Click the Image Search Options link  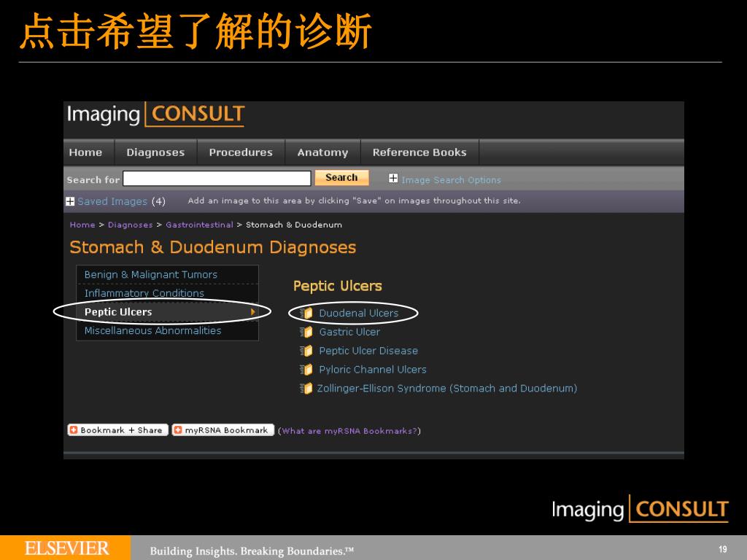click(x=451, y=180)
